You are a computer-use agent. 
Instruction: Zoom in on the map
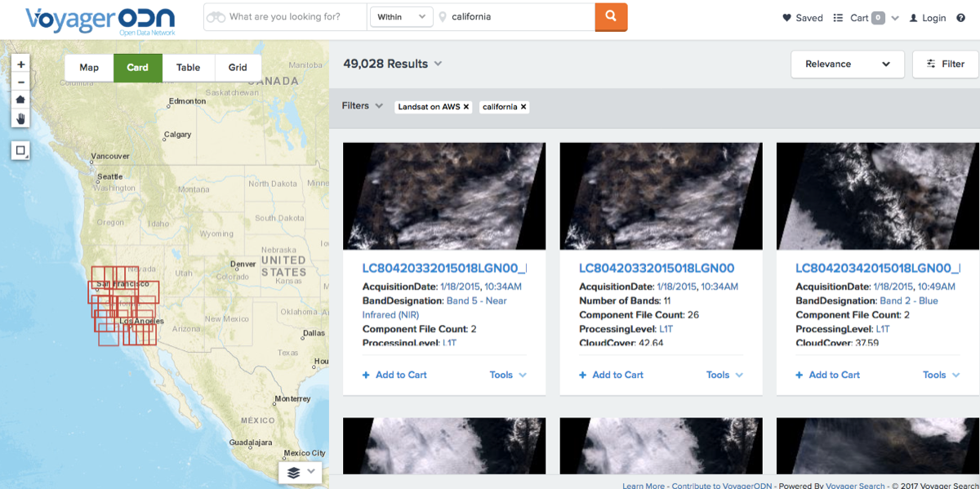click(x=20, y=64)
